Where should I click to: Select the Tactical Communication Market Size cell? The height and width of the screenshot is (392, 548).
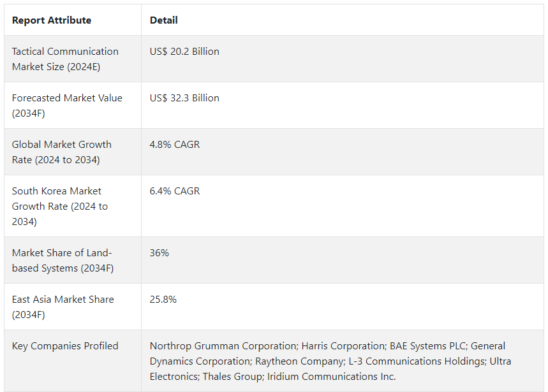pyautogui.click(x=65, y=59)
